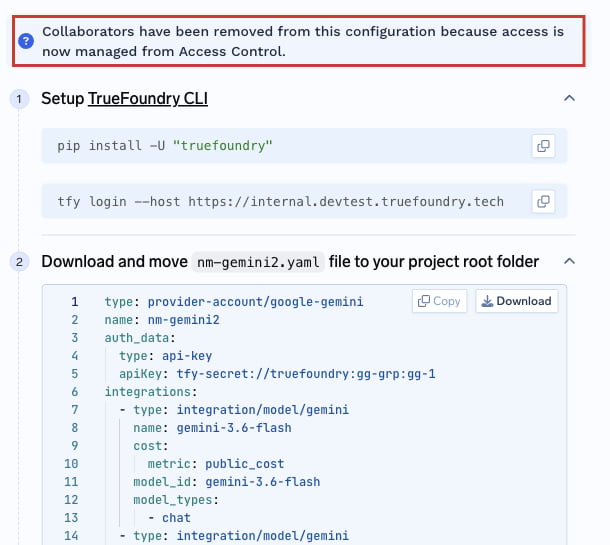Click the step 2 number badge

[x=19, y=262]
